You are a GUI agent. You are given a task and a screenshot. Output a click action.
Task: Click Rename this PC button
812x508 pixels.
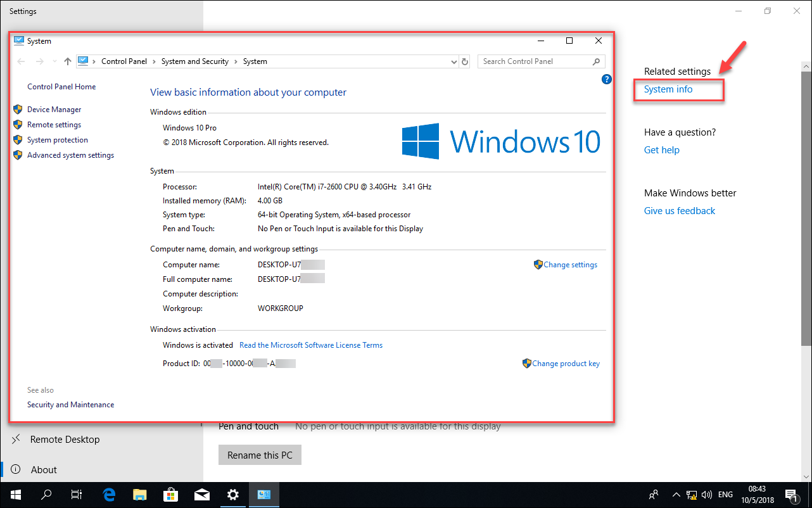point(260,455)
